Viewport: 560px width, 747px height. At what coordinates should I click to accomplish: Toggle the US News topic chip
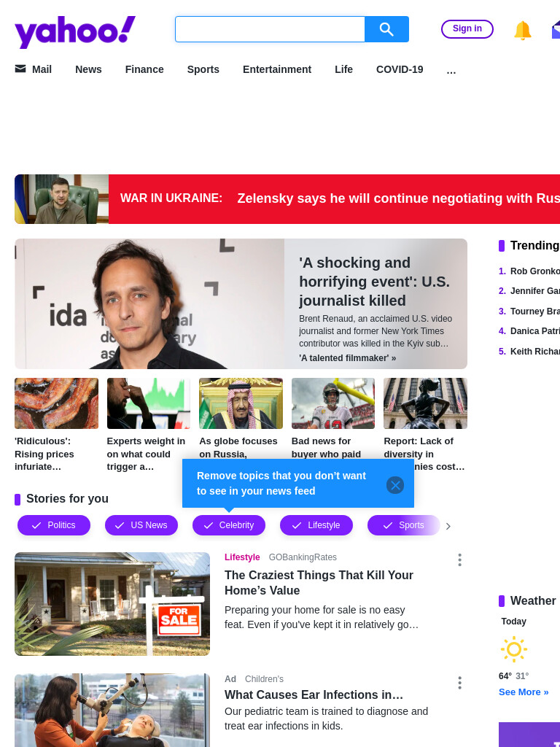pos(141,525)
